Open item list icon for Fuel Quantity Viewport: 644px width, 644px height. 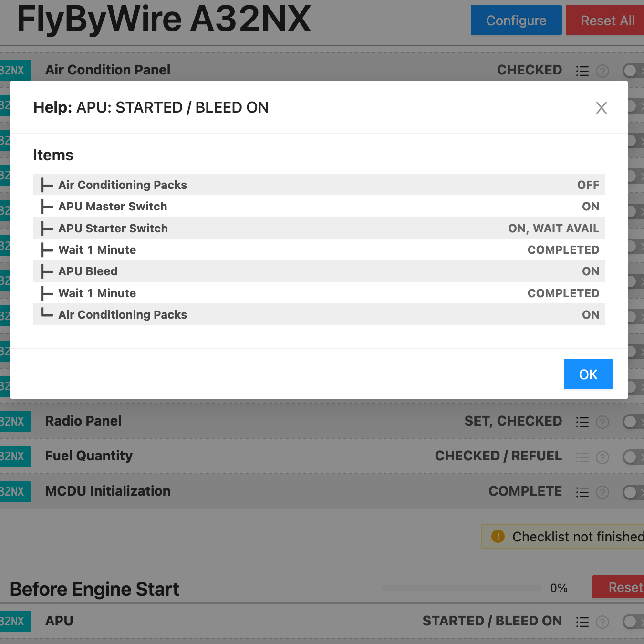coord(582,457)
